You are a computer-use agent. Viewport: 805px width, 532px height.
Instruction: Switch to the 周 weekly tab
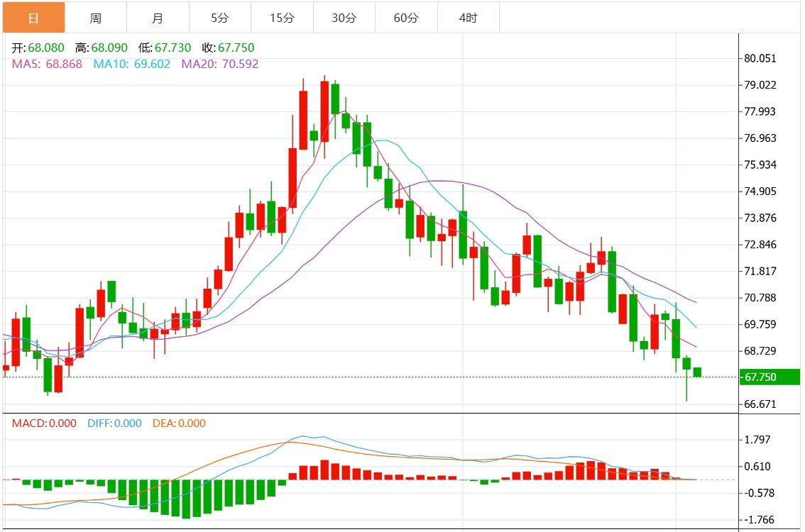point(96,18)
